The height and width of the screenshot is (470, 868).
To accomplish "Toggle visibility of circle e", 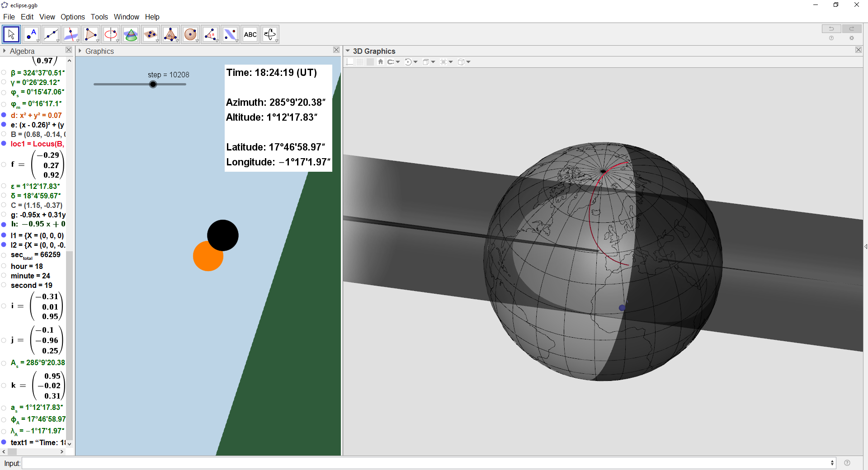I will (x=4, y=125).
